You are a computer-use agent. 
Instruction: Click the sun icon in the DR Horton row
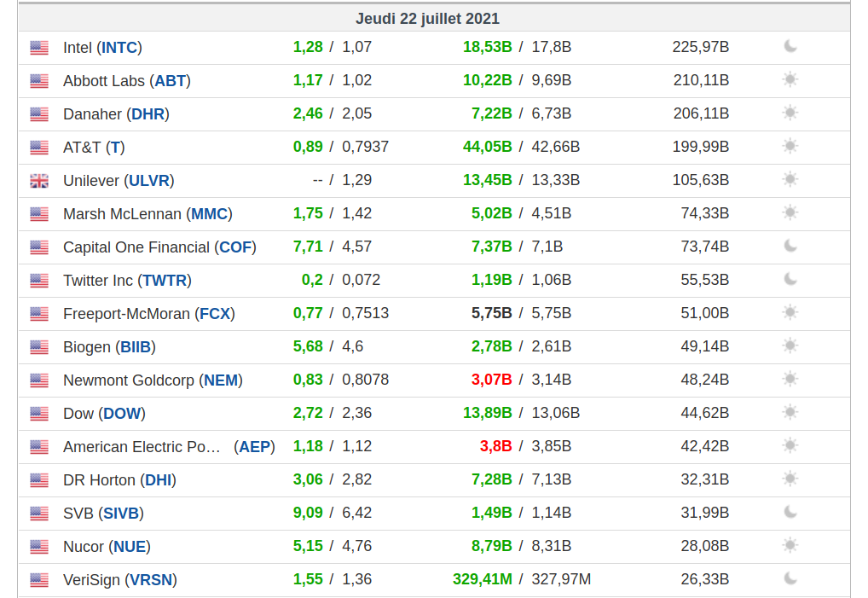point(790,479)
